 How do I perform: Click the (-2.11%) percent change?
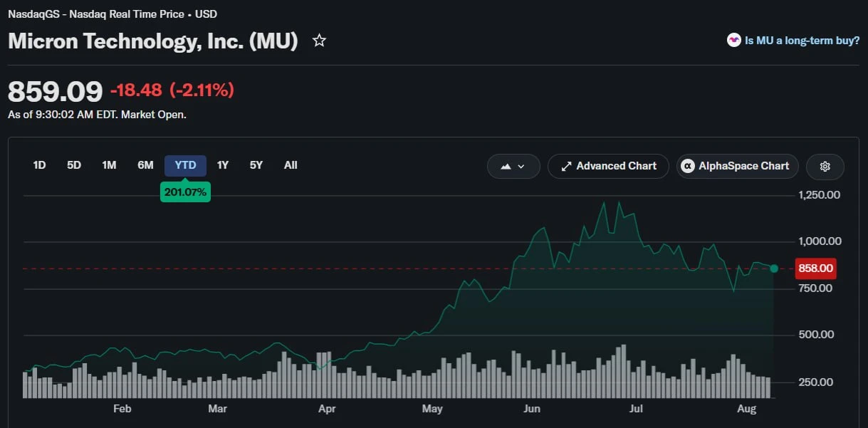pyautogui.click(x=202, y=90)
